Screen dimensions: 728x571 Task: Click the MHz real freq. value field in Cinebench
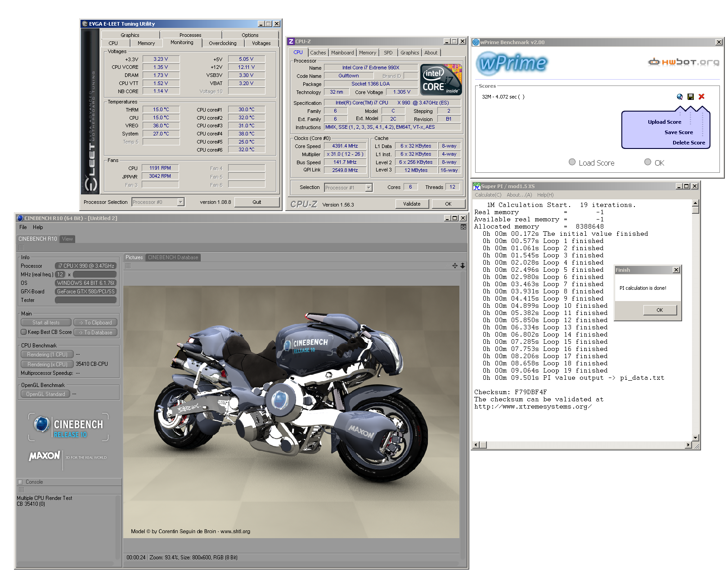click(60, 274)
